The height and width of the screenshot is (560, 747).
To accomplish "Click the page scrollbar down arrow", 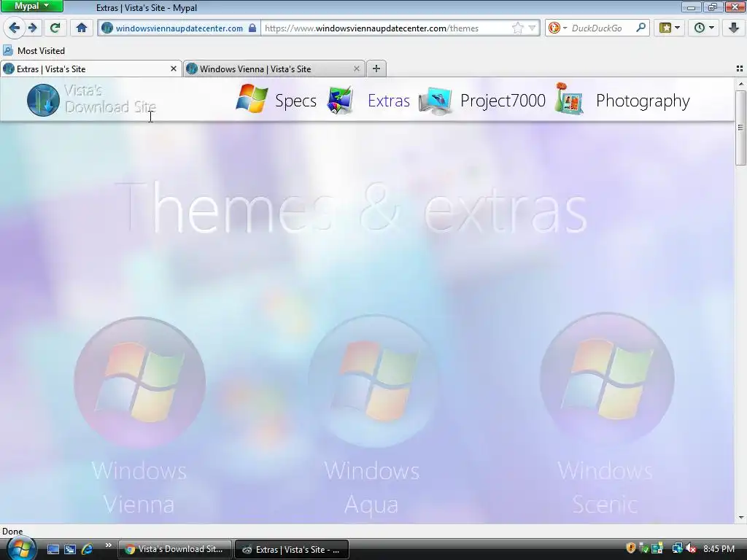I will tap(741, 518).
